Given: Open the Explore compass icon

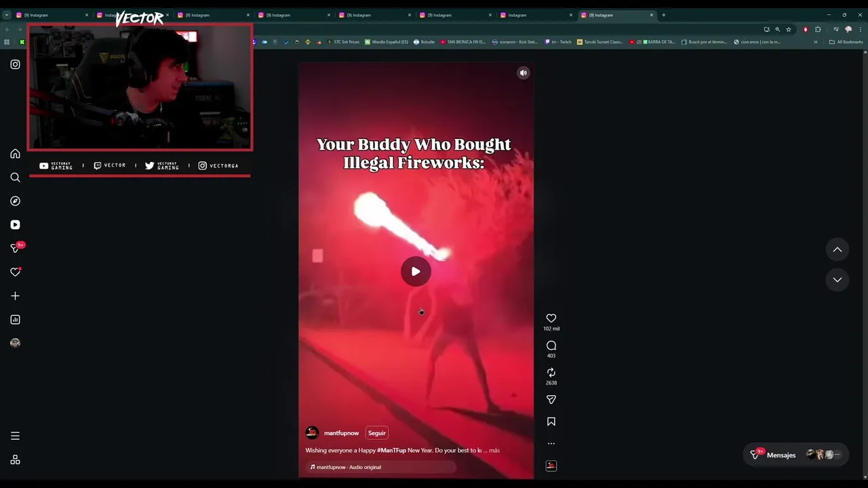Looking at the screenshot, I should click(x=15, y=201).
